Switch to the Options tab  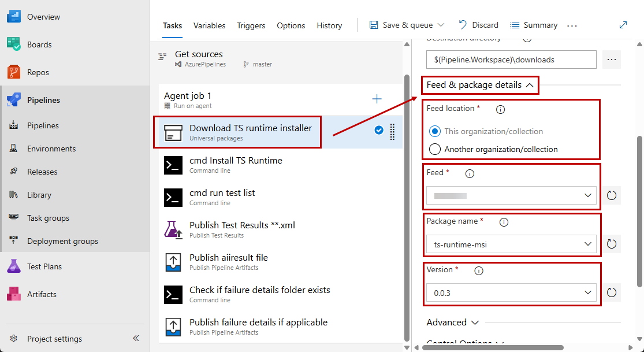(x=291, y=25)
